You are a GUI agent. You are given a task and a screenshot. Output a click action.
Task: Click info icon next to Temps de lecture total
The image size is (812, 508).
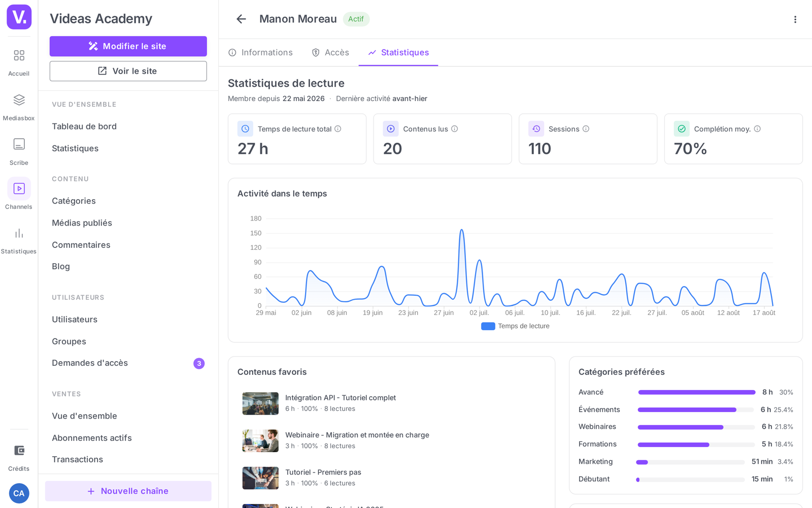(338, 129)
